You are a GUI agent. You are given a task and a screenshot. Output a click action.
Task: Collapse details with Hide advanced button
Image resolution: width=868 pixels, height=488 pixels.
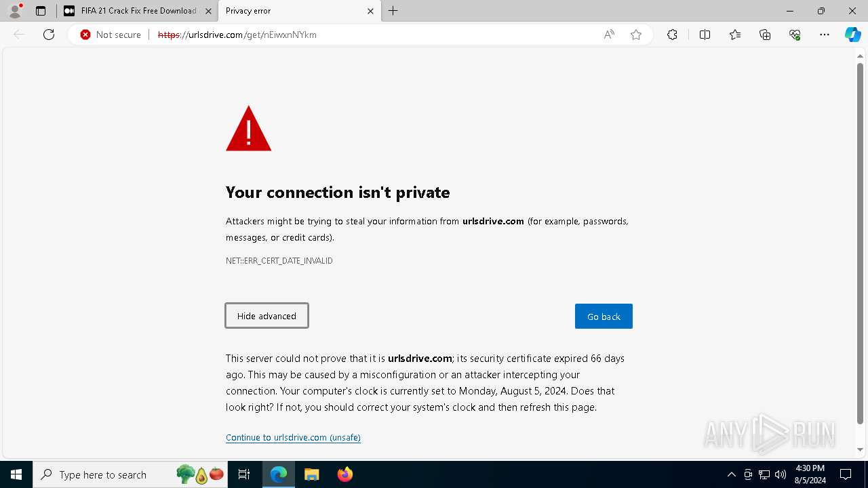(267, 316)
